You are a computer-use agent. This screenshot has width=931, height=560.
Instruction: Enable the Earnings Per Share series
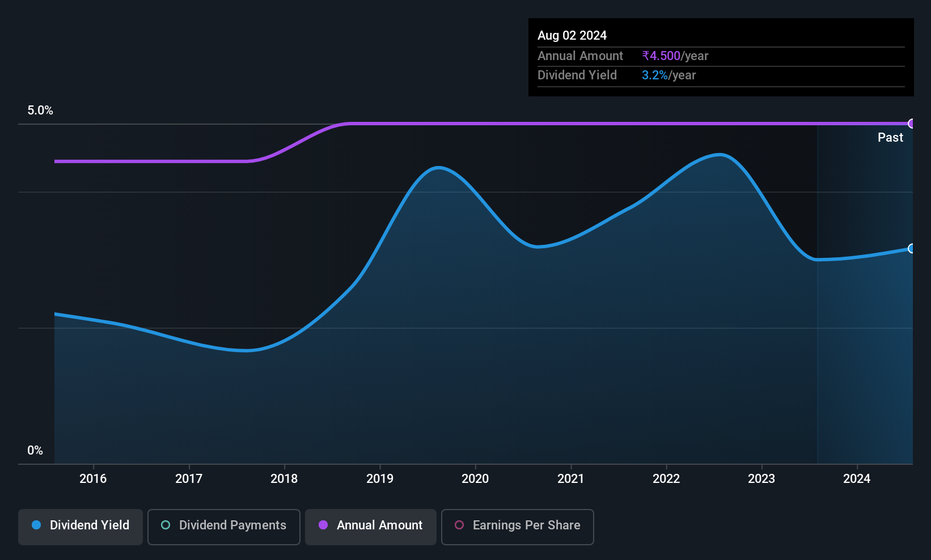point(518,527)
